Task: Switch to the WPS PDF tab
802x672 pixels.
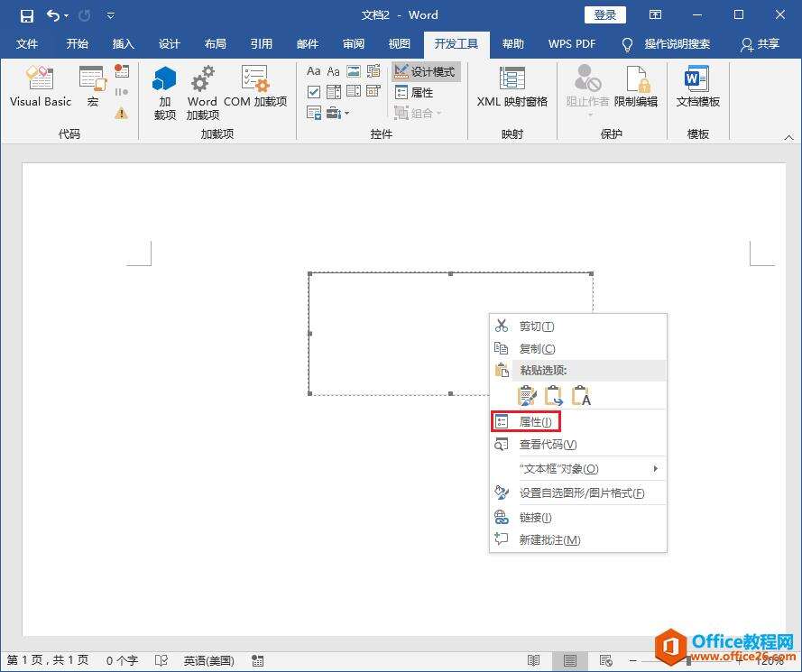Action: [572, 44]
